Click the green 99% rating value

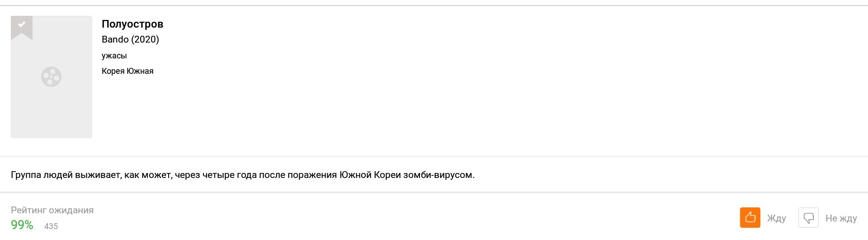tap(22, 225)
